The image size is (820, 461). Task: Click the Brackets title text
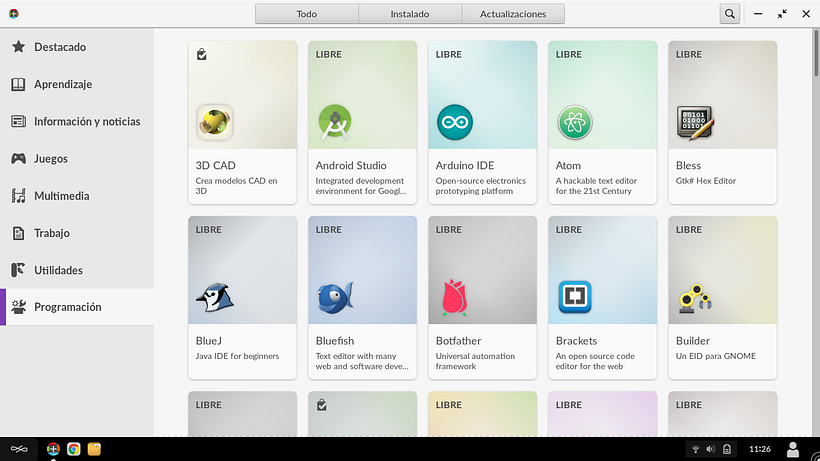(576, 341)
